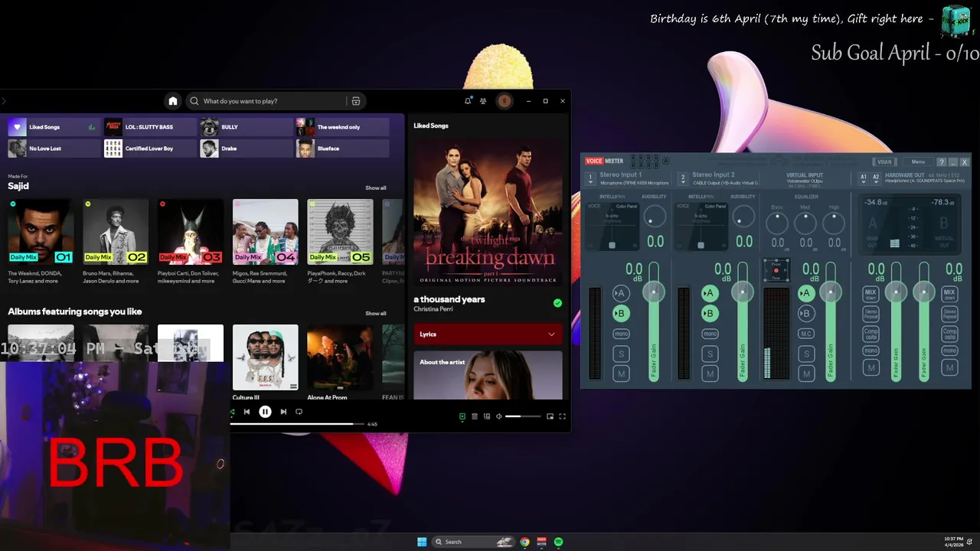Skip to next track in Spotify
The width and height of the screenshot is (980, 551).
coord(283,412)
